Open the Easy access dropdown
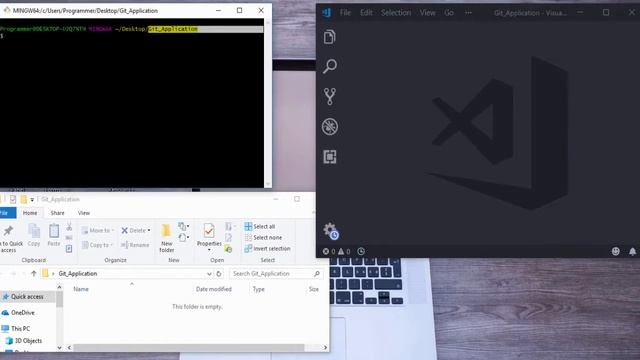Screen dimensions: 640x360 point(183,237)
